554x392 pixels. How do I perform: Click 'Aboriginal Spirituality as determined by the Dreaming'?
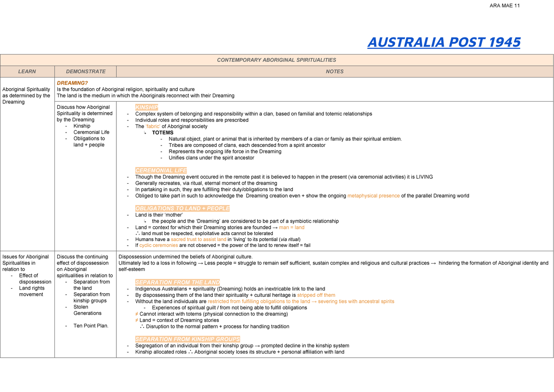tap(26, 96)
